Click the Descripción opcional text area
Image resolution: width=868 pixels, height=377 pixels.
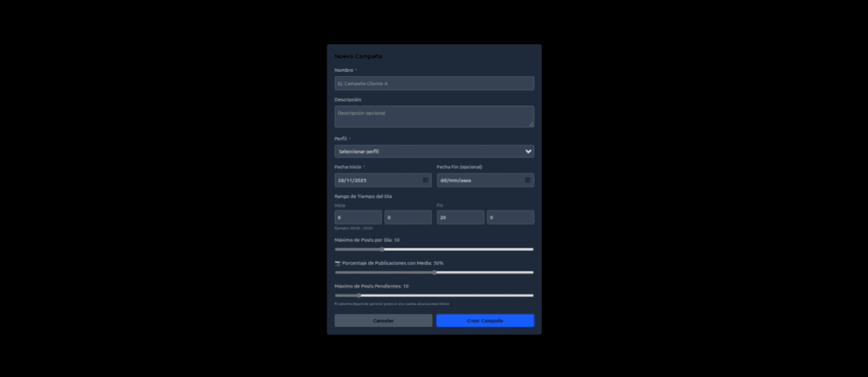[x=434, y=116]
